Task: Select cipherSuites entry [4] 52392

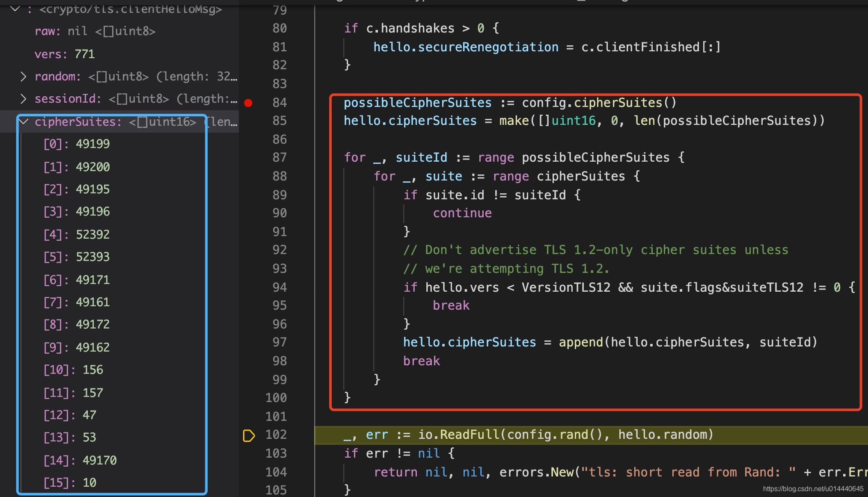Action: click(77, 234)
